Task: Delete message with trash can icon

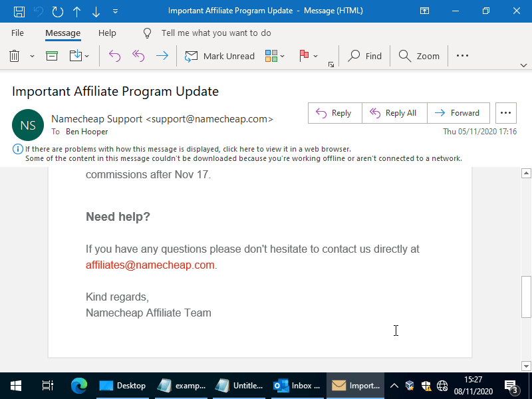Action: coord(14,56)
